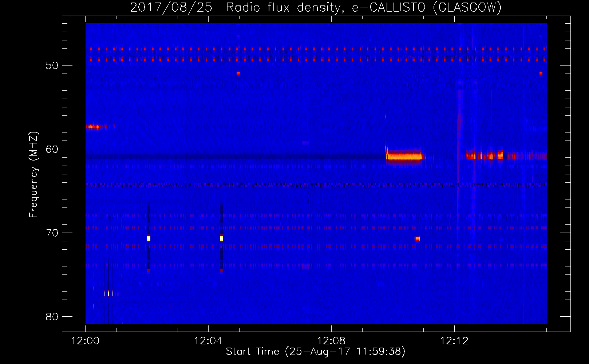Click the plot title e-CALLISTO (GLASGOW)

427,7
